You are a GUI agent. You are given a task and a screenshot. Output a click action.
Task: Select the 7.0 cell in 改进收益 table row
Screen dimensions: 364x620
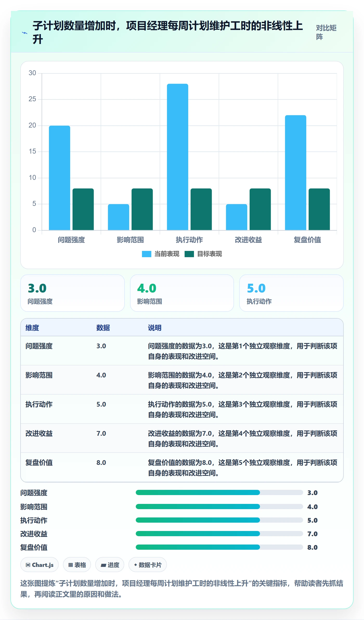(101, 433)
